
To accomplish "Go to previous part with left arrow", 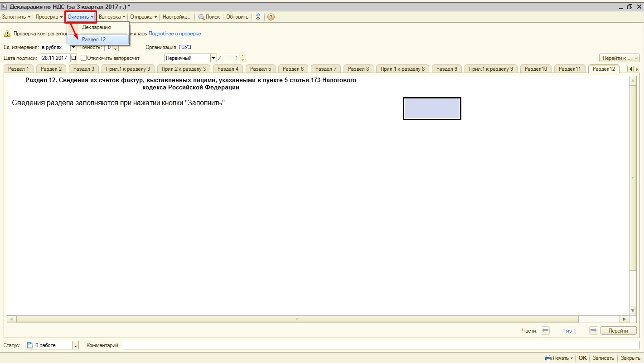I will 545,331.
